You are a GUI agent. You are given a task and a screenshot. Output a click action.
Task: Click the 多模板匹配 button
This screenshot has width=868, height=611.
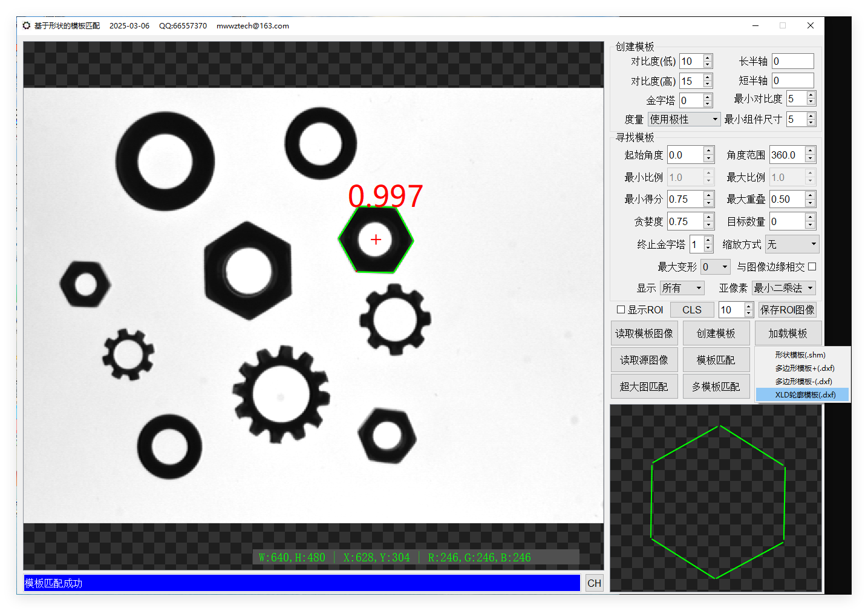[x=716, y=386]
